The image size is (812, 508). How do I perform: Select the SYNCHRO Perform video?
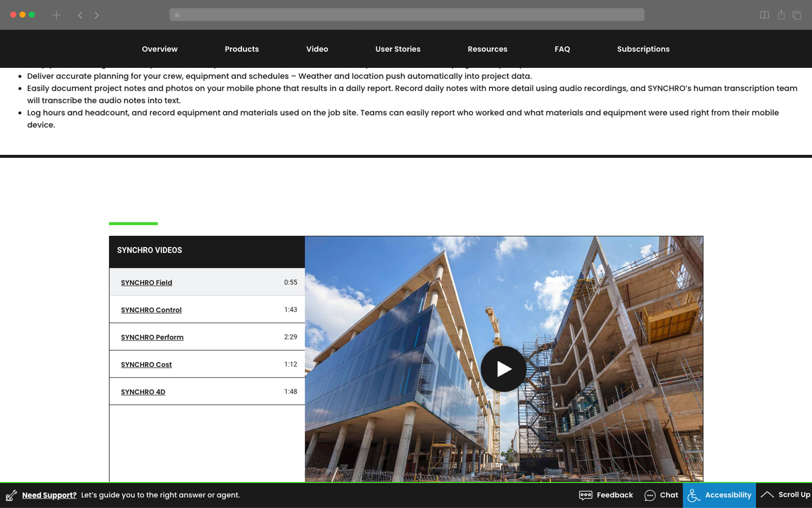pos(152,337)
